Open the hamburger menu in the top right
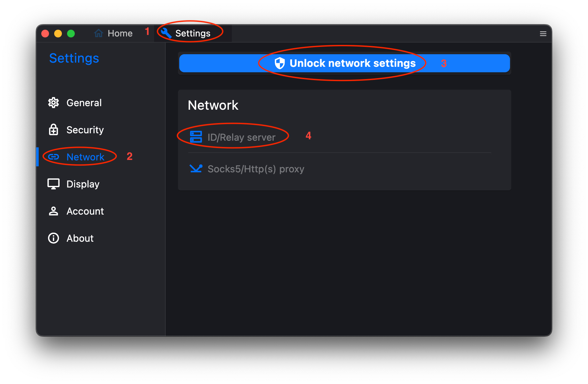 click(x=543, y=34)
